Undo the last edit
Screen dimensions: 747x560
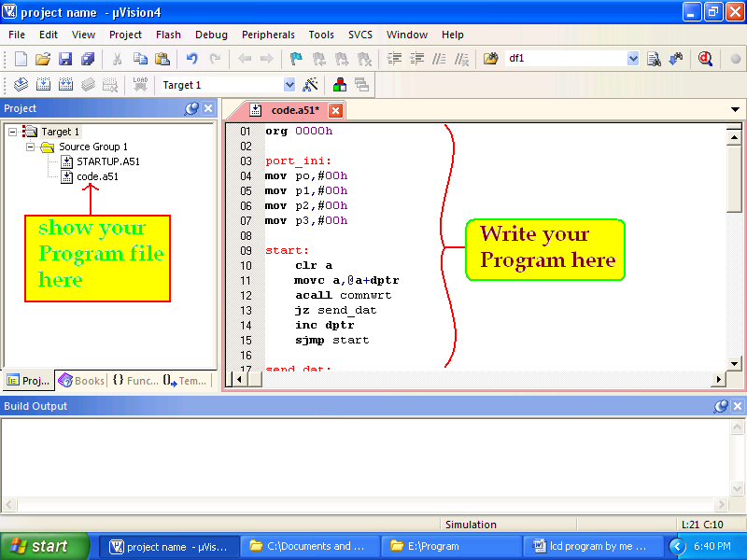click(x=191, y=59)
